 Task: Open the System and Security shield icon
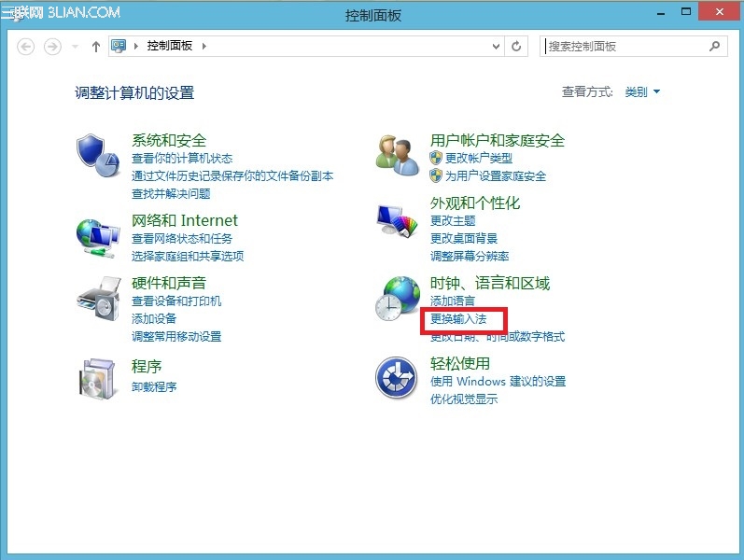(98, 155)
